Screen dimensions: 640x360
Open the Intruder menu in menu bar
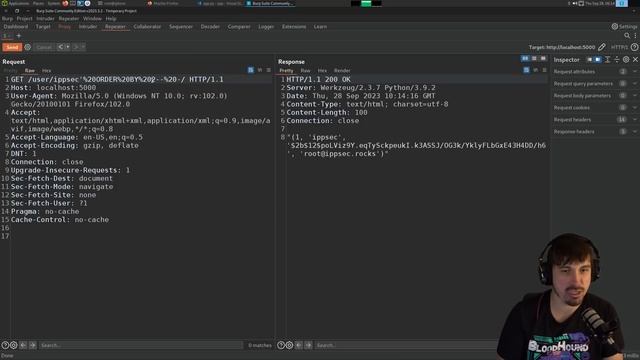pos(45,19)
